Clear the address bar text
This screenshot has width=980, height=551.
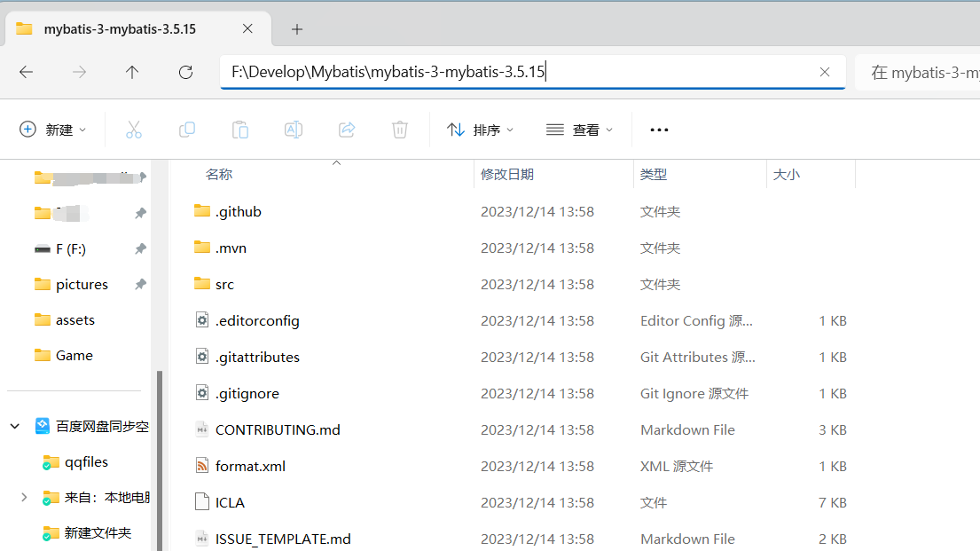825,72
